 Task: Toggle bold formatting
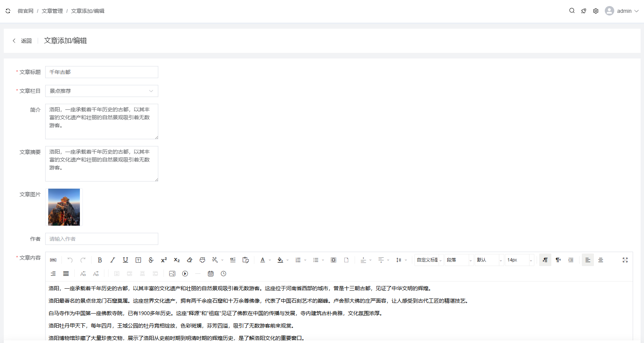[100, 260]
